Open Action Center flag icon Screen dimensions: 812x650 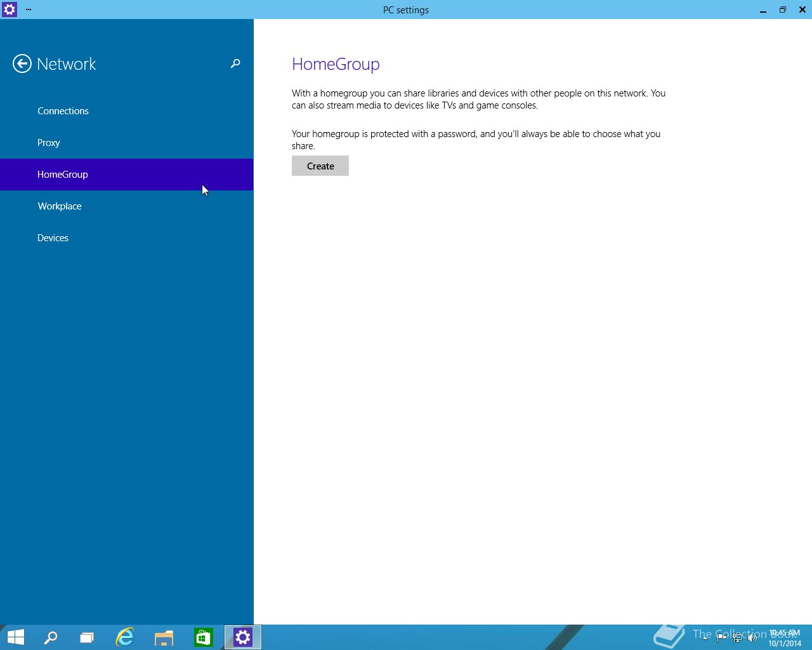coord(721,638)
